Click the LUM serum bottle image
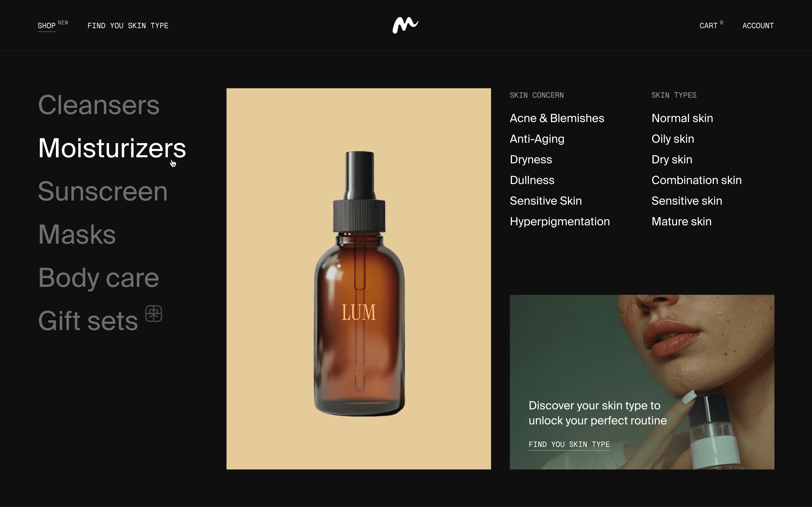This screenshot has width=812, height=507. point(359,279)
